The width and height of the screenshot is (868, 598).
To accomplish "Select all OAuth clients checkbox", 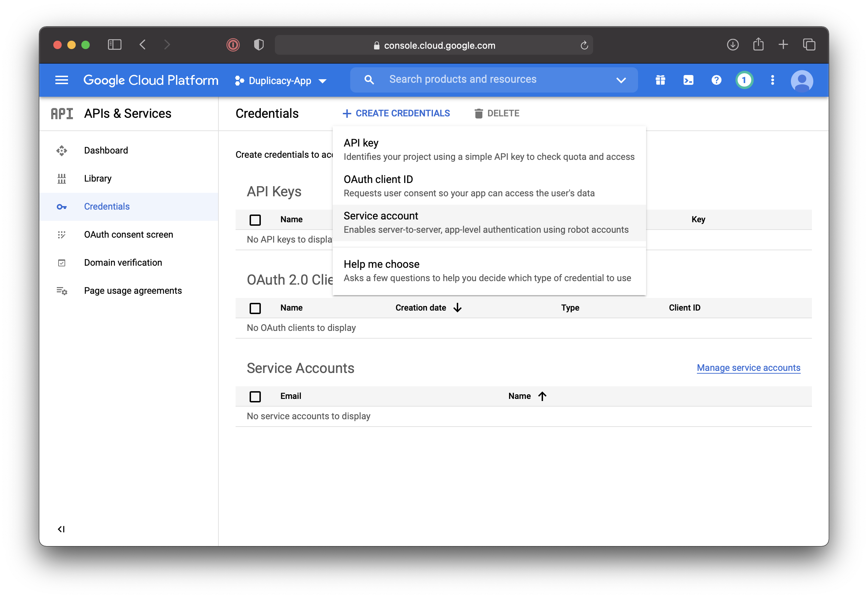I will click(x=255, y=308).
